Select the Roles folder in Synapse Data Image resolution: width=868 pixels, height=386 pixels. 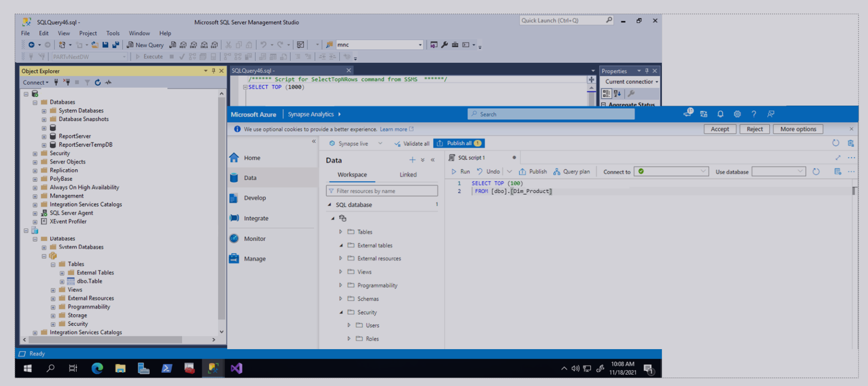point(372,339)
